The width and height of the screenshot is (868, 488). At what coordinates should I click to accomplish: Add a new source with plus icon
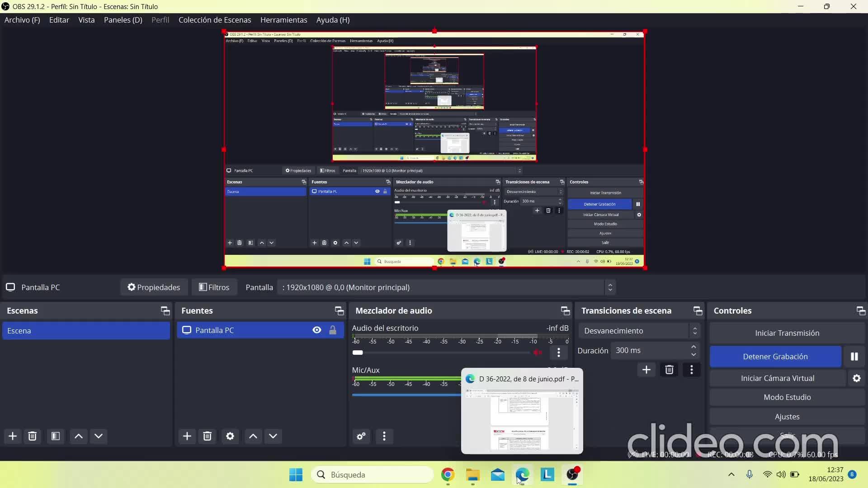[187, 436]
